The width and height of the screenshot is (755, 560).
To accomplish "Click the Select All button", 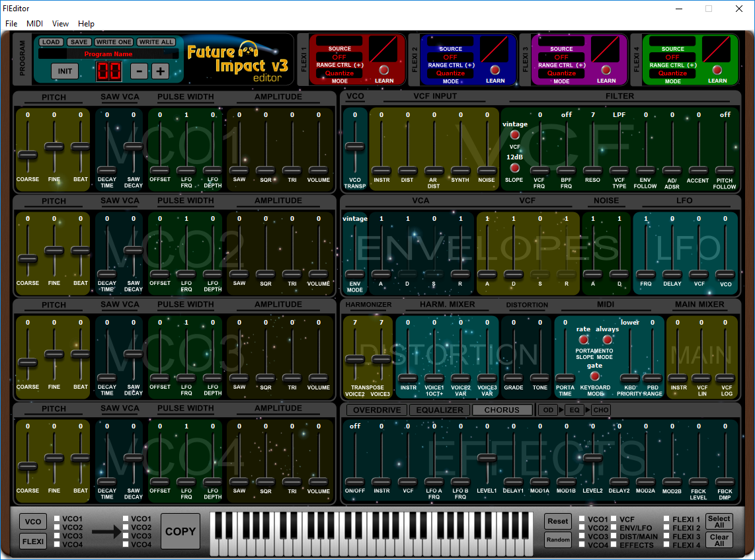I will click(719, 522).
